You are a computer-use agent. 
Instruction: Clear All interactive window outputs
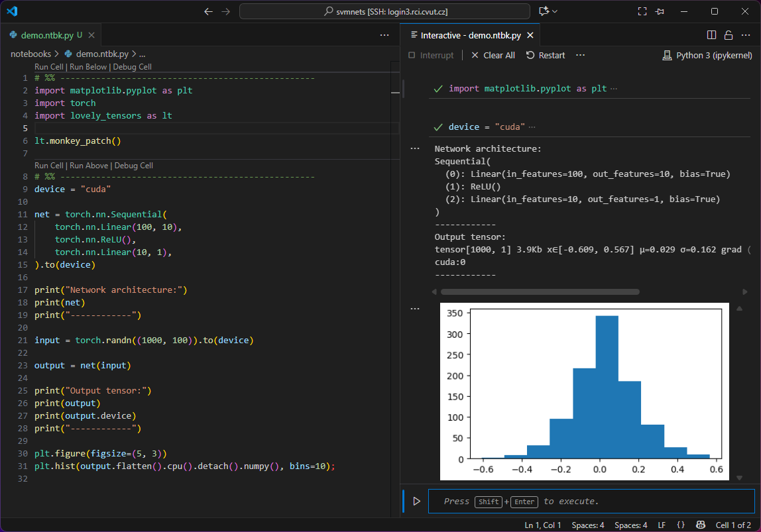tap(493, 56)
